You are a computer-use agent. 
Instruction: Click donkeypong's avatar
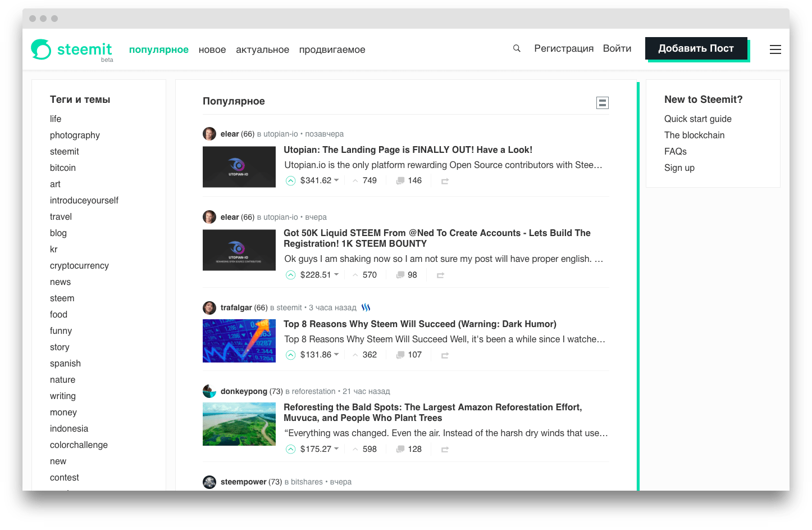click(209, 391)
